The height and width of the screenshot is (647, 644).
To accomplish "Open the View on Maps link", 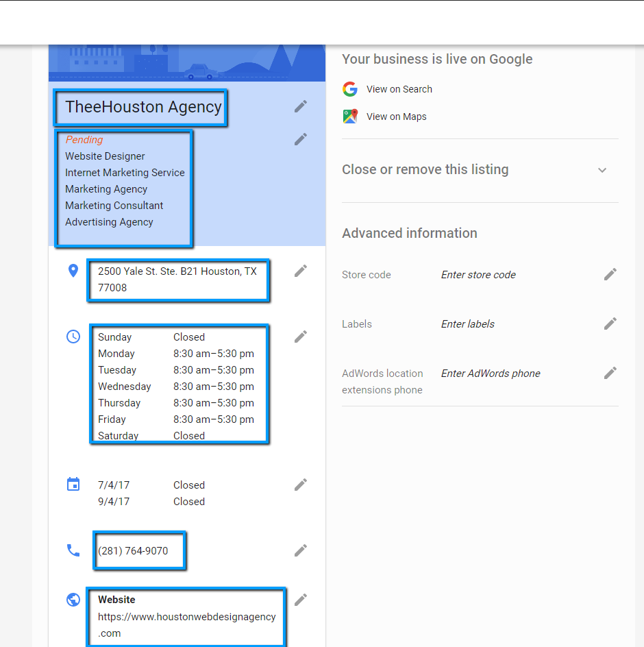I will [x=397, y=117].
